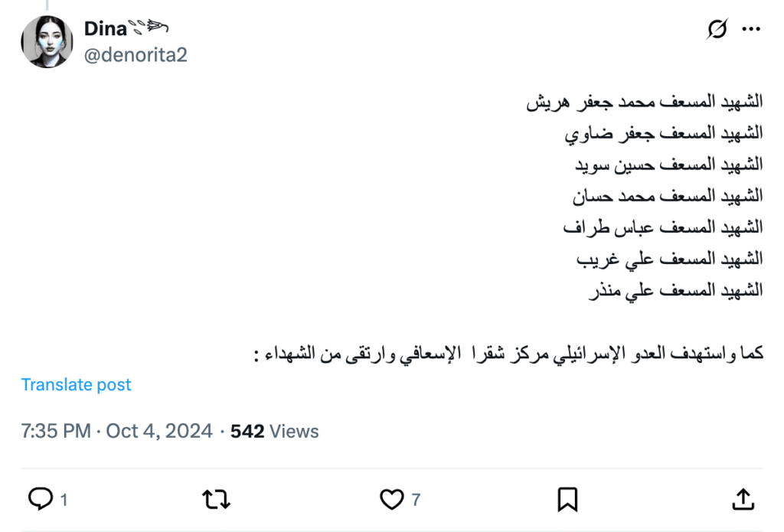Click the line ending with علي منذر
The width and height of the screenshot is (784, 532).
668,290
